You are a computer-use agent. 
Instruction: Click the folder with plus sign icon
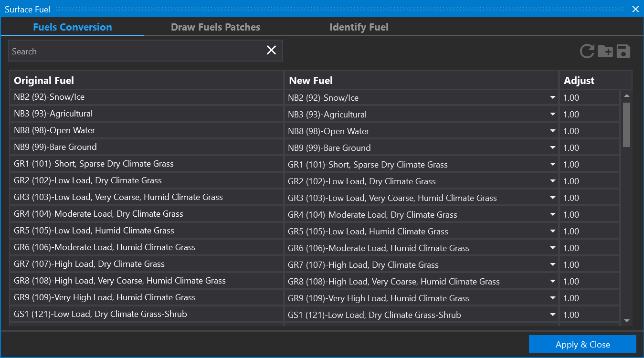(605, 51)
